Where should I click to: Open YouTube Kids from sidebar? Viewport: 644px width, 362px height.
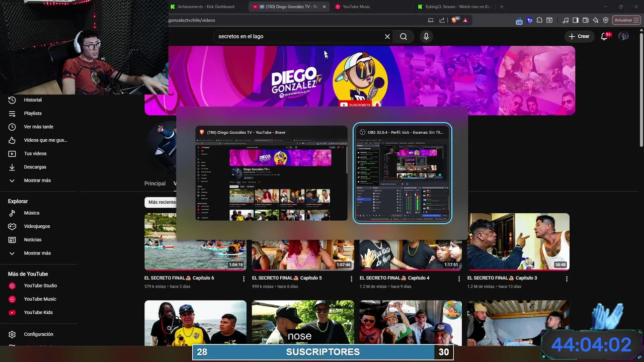[x=38, y=313]
